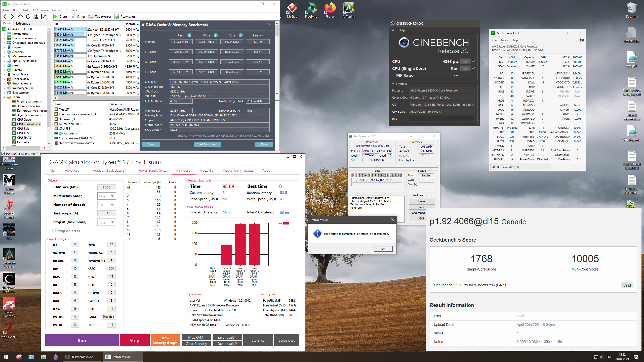
Task: Click the green Start arrow in the AIDA64 toolbar
Action: [x=55, y=17]
